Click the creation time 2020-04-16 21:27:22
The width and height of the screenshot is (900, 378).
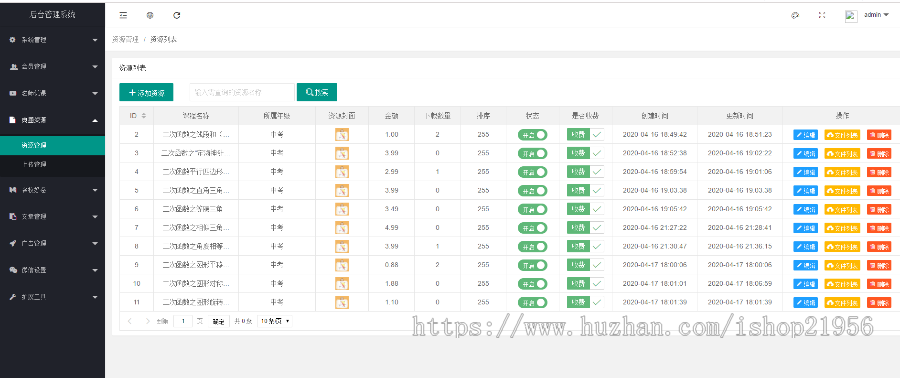(654, 228)
